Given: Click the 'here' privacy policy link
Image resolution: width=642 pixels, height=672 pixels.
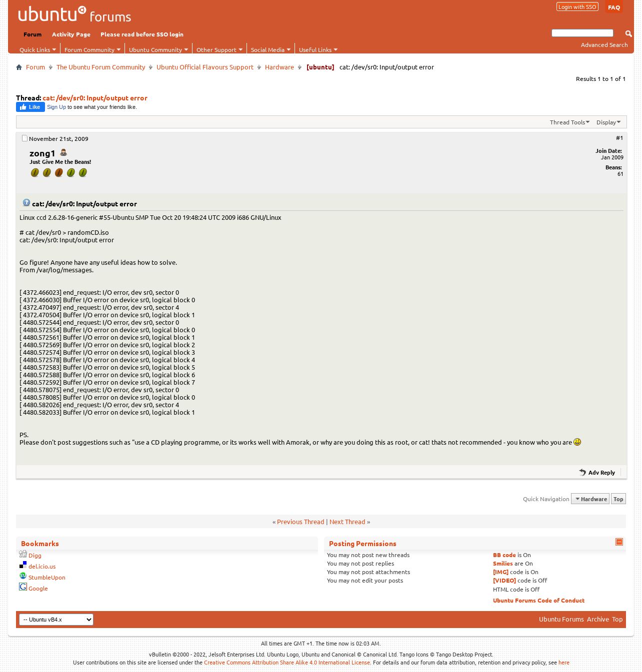Looking at the screenshot, I should (x=564, y=663).
